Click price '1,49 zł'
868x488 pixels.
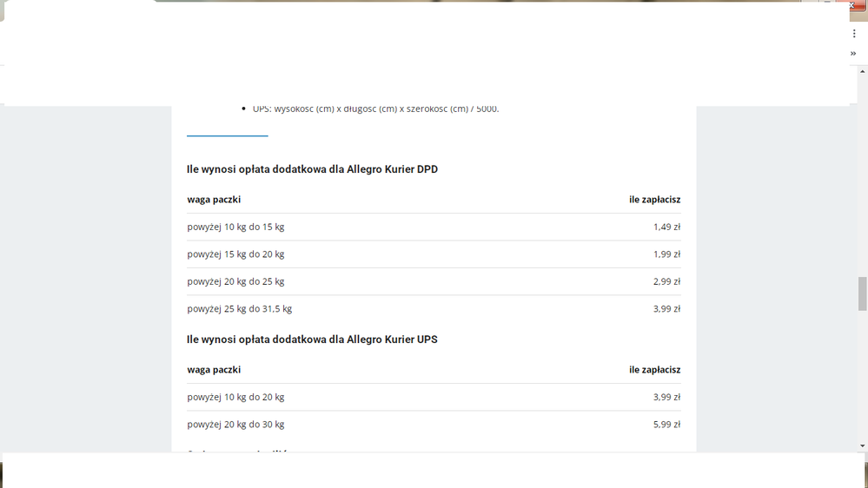(x=666, y=227)
